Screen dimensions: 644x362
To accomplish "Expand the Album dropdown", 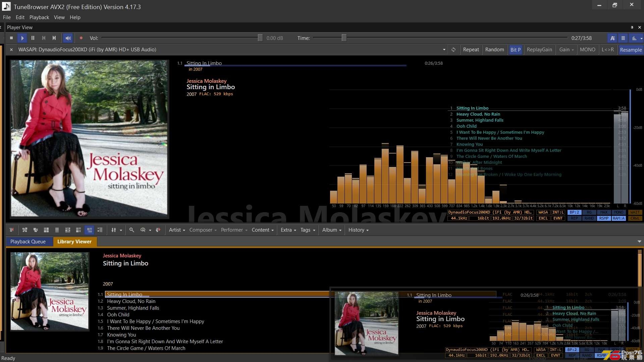I will (332, 230).
